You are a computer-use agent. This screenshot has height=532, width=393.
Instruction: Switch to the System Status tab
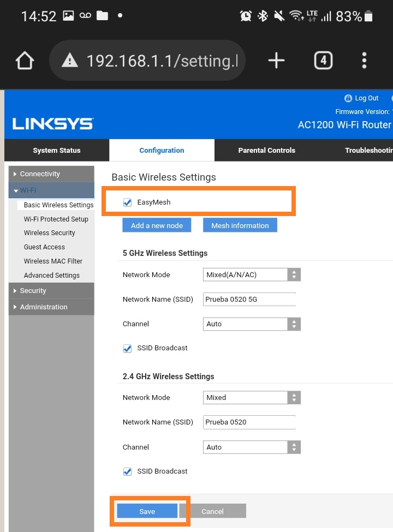point(57,151)
